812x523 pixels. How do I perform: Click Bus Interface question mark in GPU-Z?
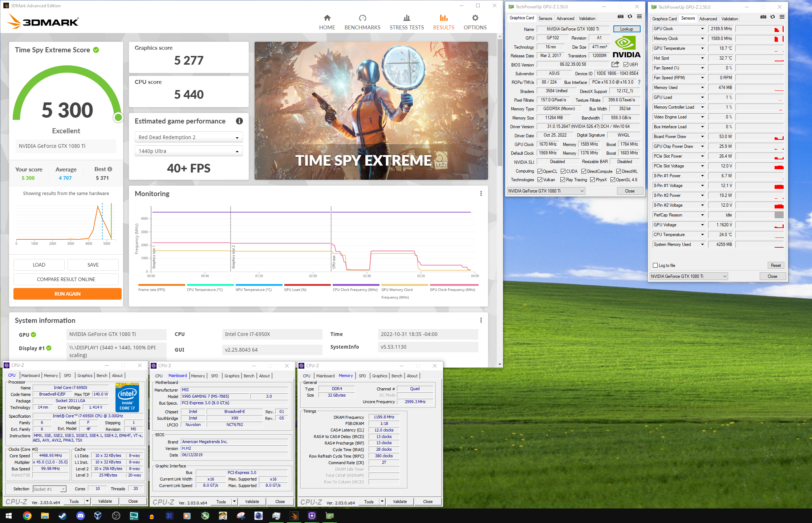click(639, 82)
